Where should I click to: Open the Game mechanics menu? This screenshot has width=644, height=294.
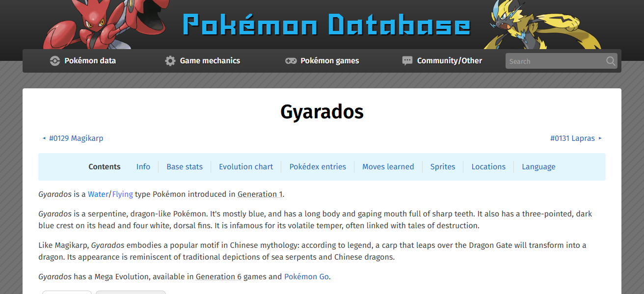click(x=203, y=61)
